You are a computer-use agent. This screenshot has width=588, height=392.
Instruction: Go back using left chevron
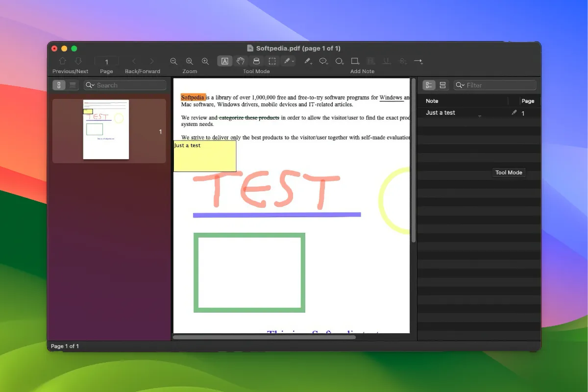[134, 61]
